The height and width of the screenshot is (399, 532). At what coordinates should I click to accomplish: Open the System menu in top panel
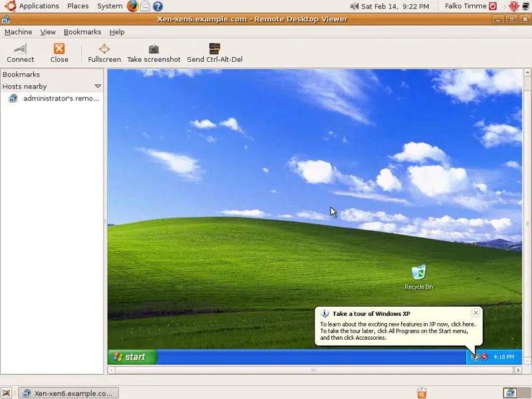tap(110, 6)
